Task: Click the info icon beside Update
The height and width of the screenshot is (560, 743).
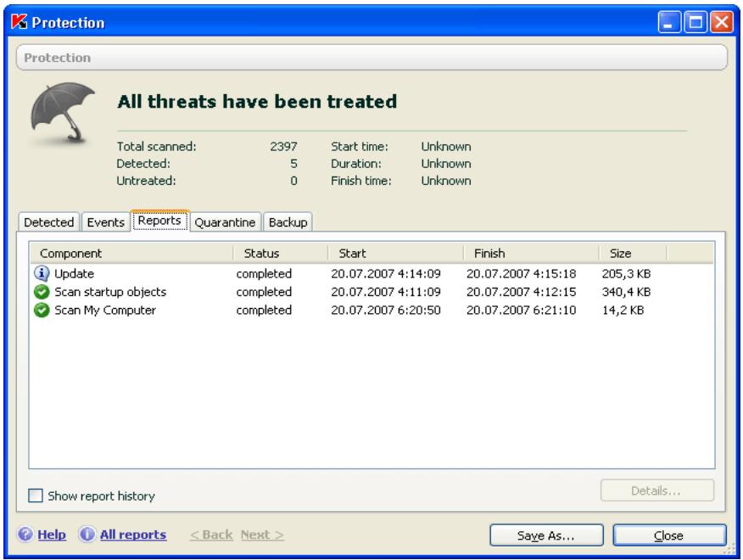Action: point(42,273)
